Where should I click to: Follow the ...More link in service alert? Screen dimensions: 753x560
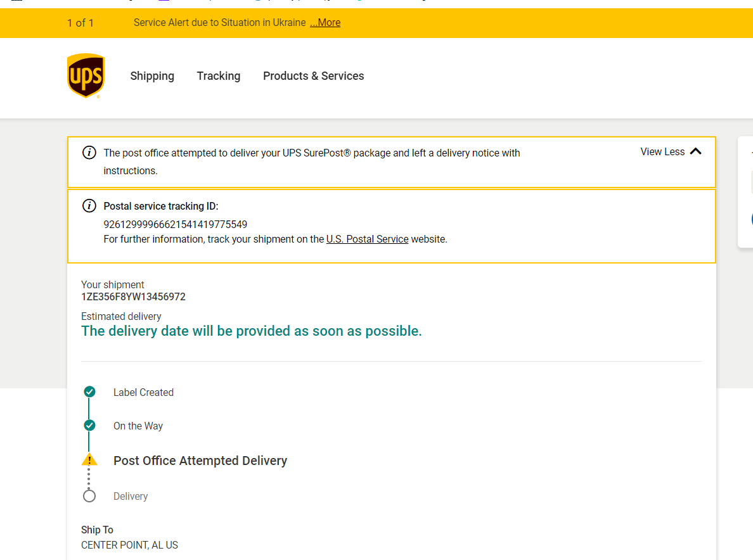[x=325, y=23]
